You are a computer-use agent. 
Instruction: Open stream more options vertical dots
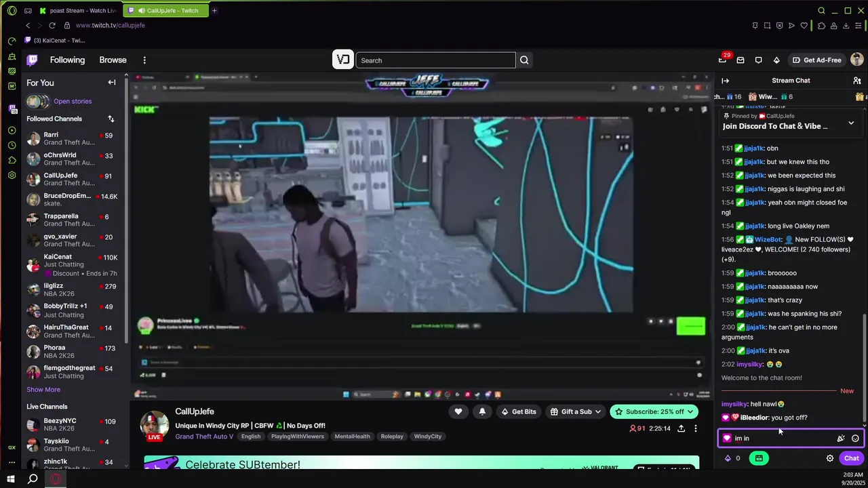tap(695, 428)
